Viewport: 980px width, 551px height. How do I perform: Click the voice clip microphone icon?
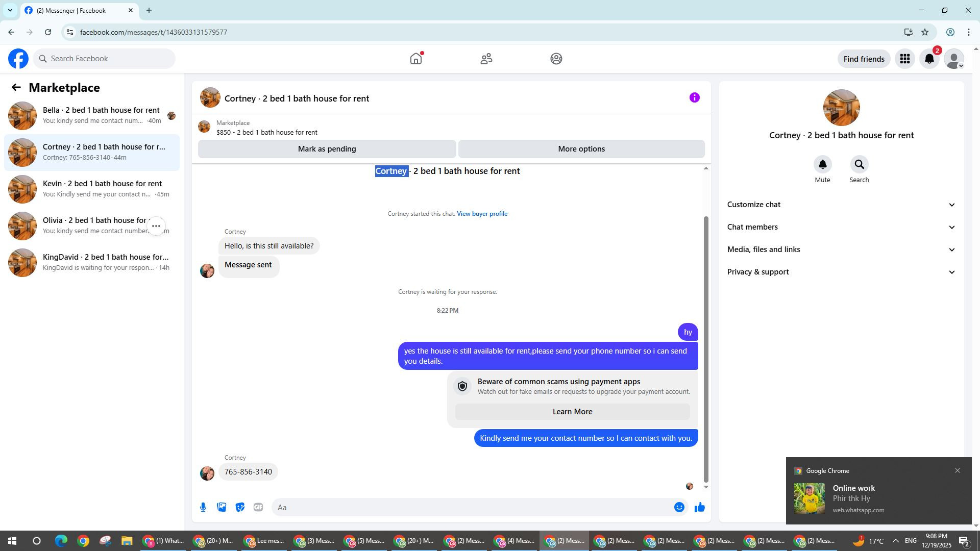203,507
